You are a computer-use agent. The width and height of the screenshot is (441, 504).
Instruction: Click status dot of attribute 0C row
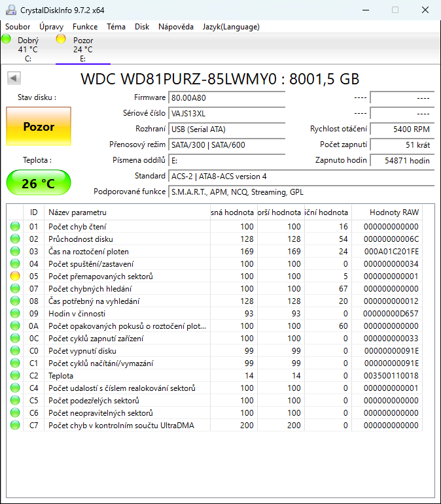pyautogui.click(x=15, y=339)
